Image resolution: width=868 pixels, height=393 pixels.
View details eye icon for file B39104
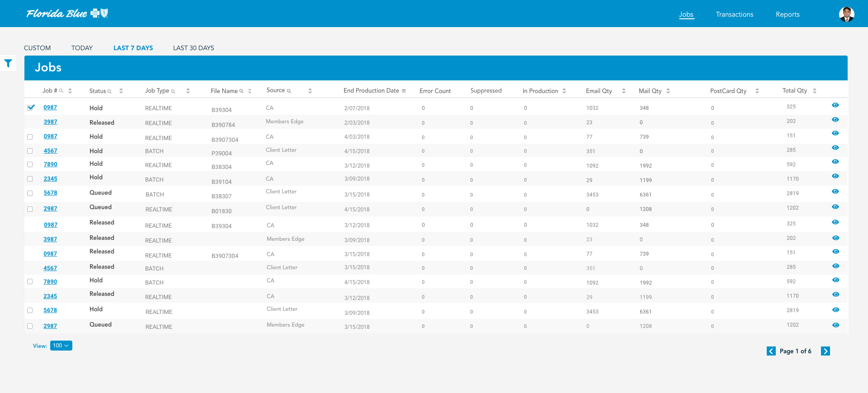(x=835, y=176)
